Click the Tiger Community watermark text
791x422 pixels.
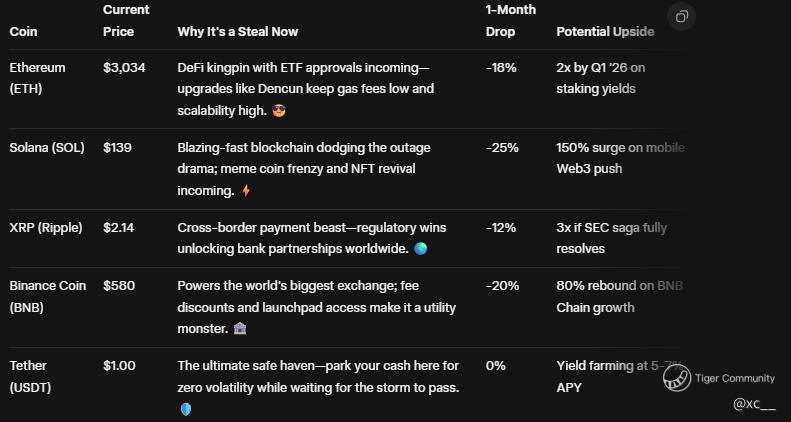click(734, 378)
